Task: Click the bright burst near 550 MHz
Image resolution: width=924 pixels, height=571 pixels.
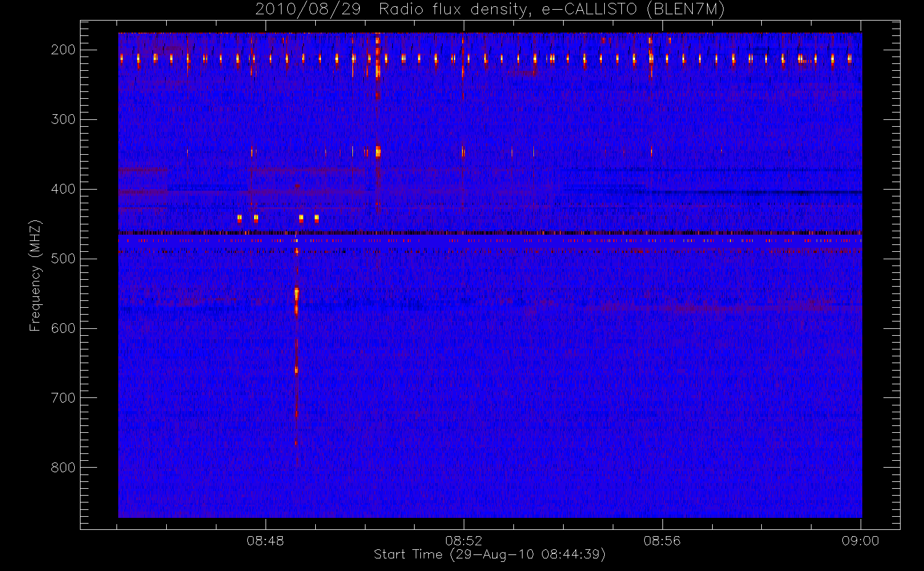Action: 296,294
